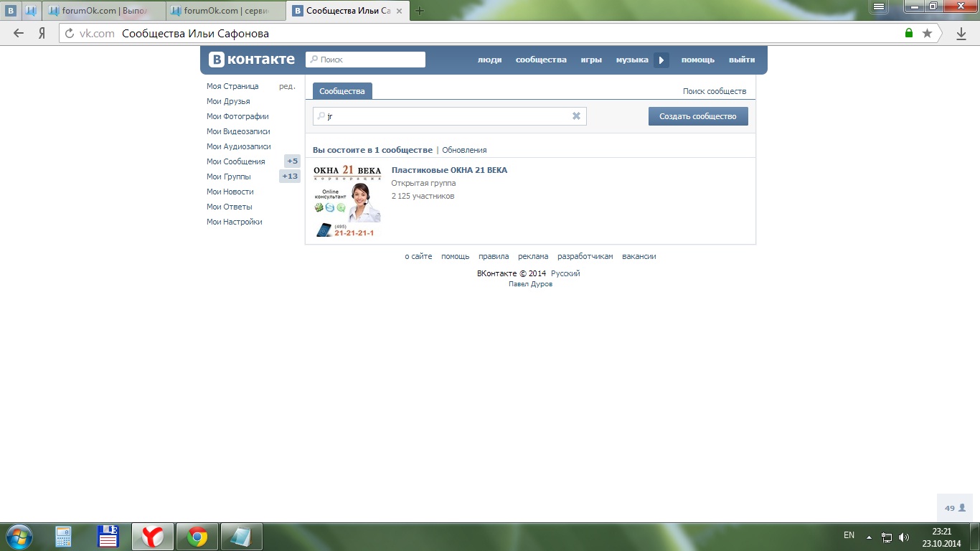Viewport: 980px width, 551px height.
Task: Click Поиск сообществ link
Action: click(x=715, y=91)
